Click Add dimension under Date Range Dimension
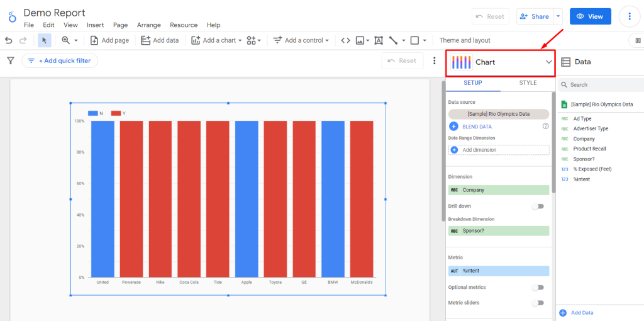 coord(499,150)
